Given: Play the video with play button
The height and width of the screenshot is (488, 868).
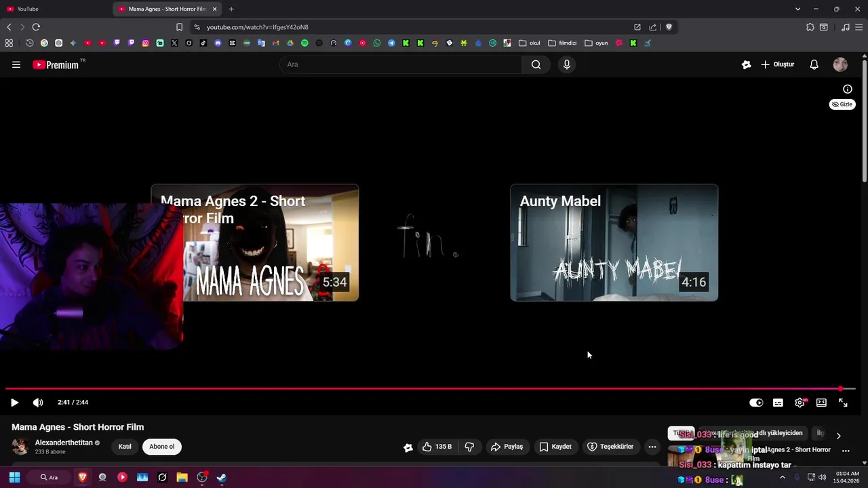Looking at the screenshot, I should coord(14,403).
